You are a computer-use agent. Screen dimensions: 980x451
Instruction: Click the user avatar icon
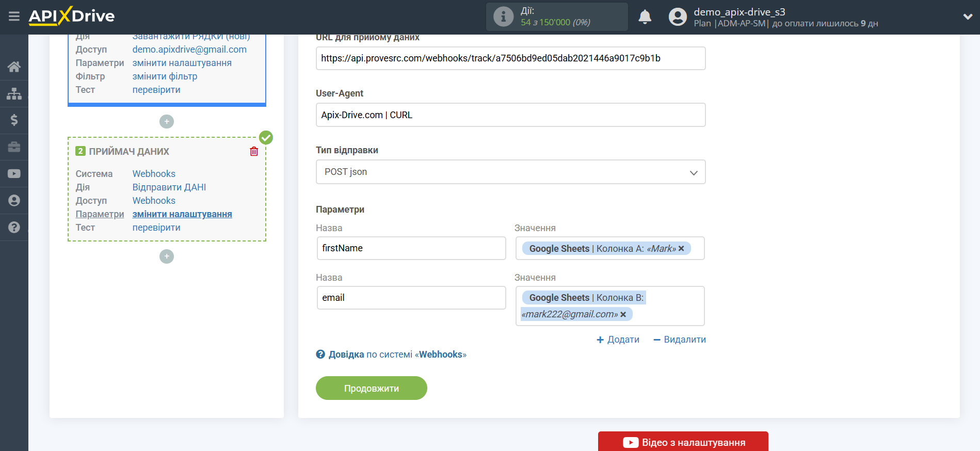tap(678, 17)
